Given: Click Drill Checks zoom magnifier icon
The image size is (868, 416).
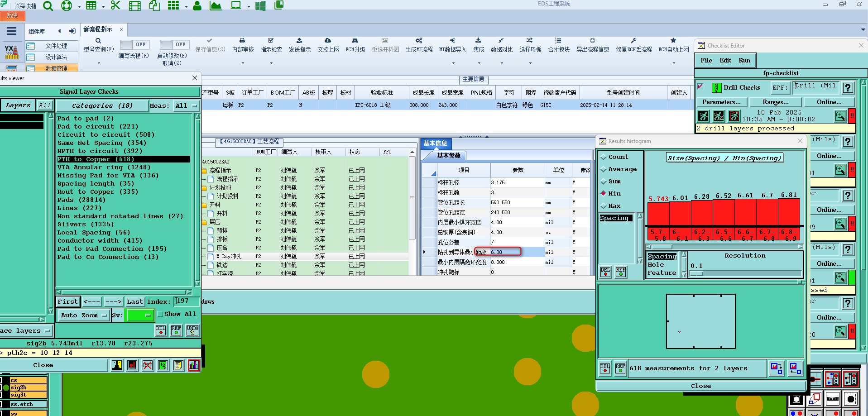Looking at the screenshot, I should pyautogui.click(x=840, y=116).
